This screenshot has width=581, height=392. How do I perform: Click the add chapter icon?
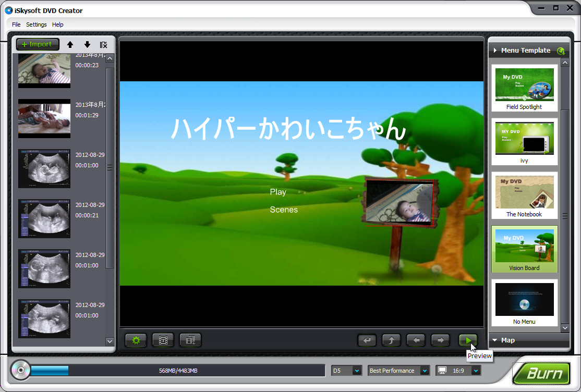pyautogui.click(x=190, y=340)
